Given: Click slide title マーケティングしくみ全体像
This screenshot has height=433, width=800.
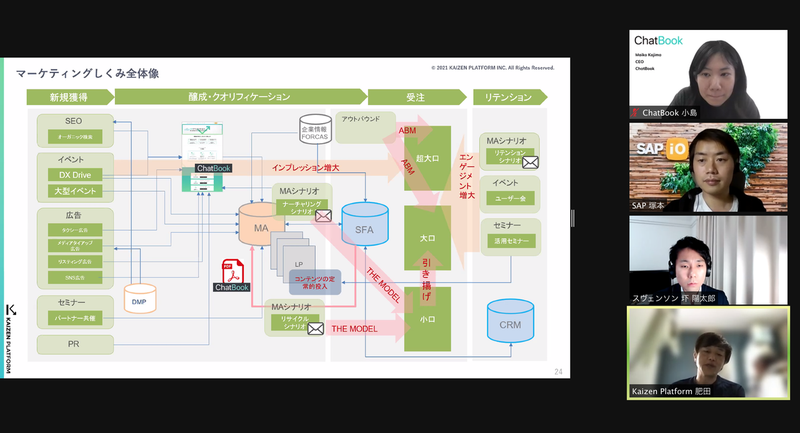Looking at the screenshot, I should pos(87,74).
